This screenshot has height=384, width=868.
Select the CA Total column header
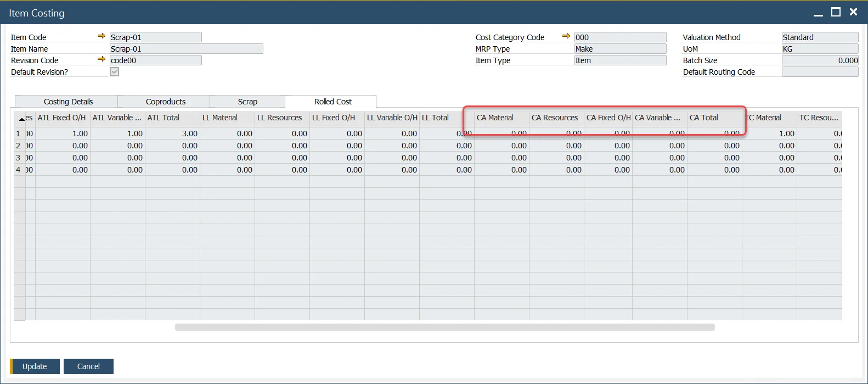(x=713, y=118)
